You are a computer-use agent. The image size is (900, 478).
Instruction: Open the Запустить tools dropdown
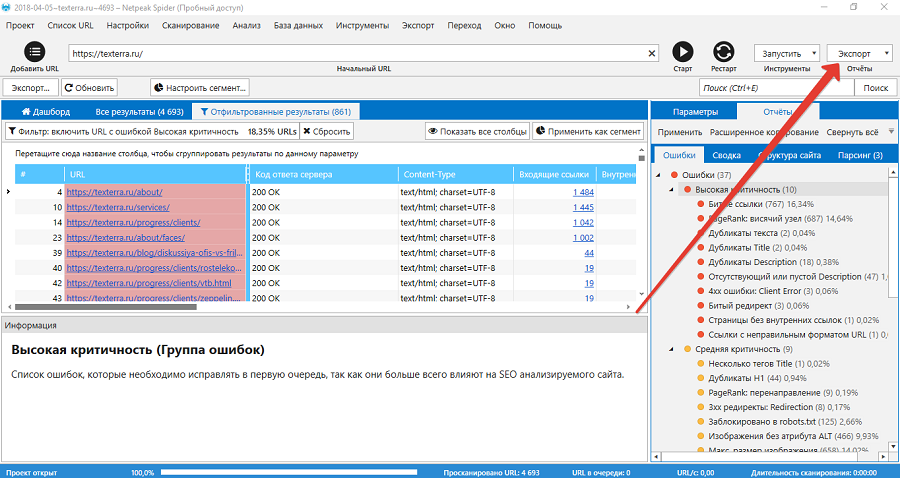coord(786,53)
